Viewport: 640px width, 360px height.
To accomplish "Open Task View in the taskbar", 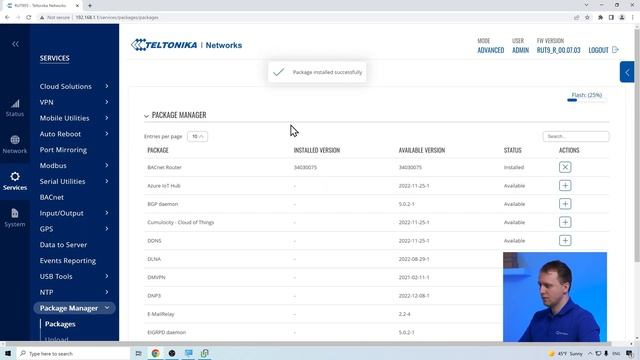I will coord(138,353).
